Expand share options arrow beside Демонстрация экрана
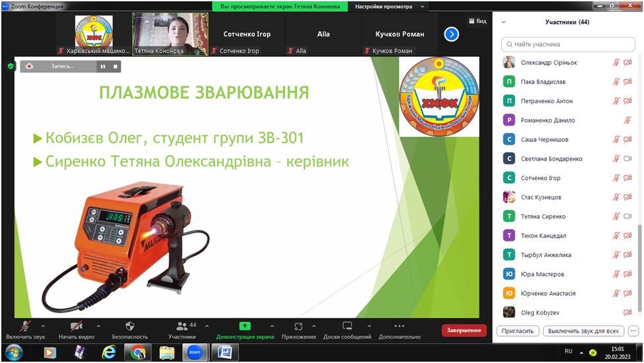Viewport: 644px width, 363px height. point(272,326)
